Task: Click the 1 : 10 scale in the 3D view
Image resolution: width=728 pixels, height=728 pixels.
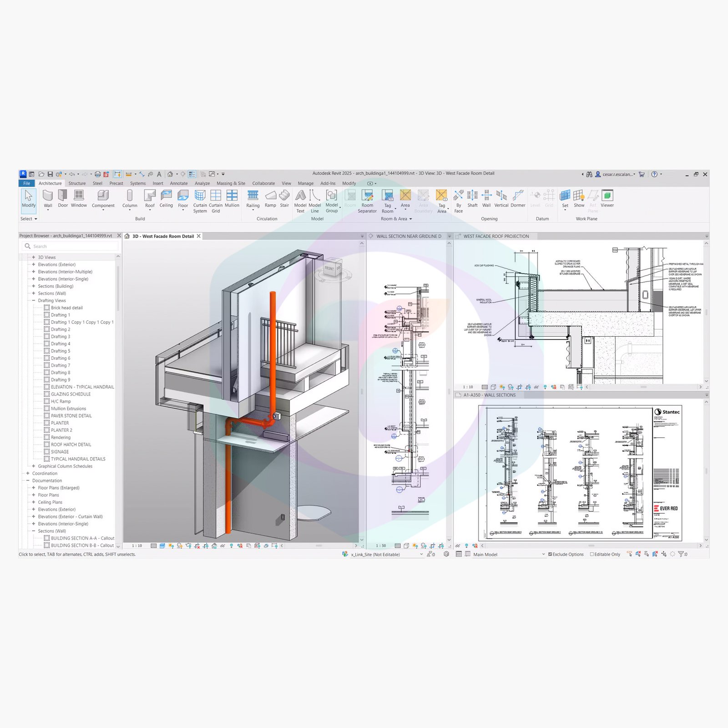Action: pyautogui.click(x=137, y=546)
